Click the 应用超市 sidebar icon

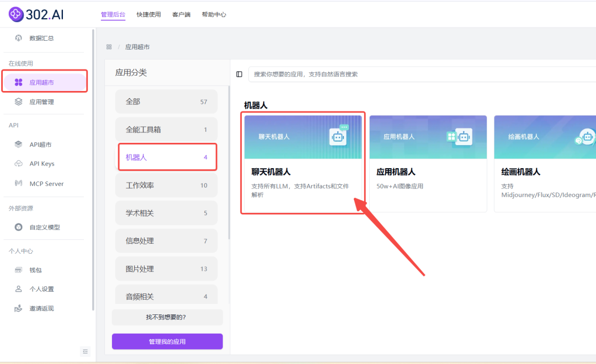(18, 82)
